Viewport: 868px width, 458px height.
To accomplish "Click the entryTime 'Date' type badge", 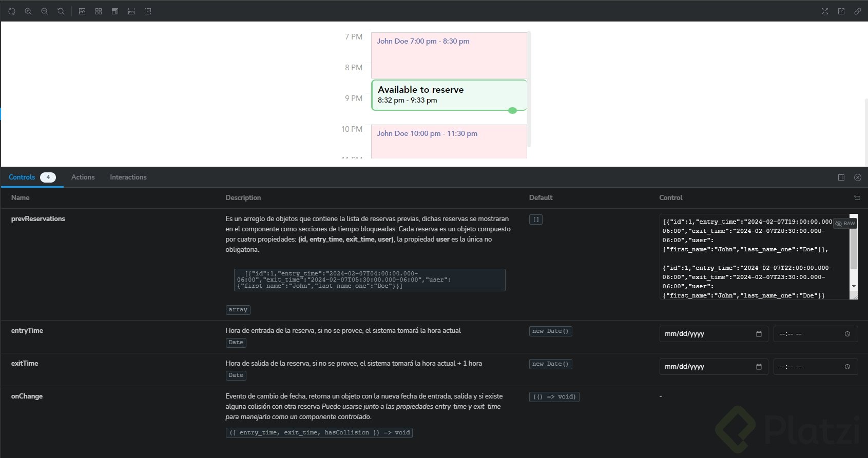I will 236,343.
